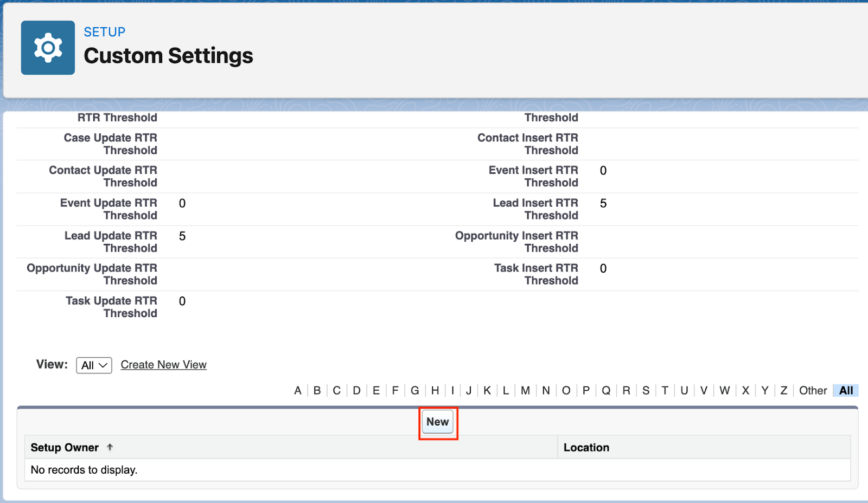Viewport: 868px width, 503px height.
Task: Click the Opportunity Insert RTR Threshold label
Action: pyautogui.click(x=516, y=242)
